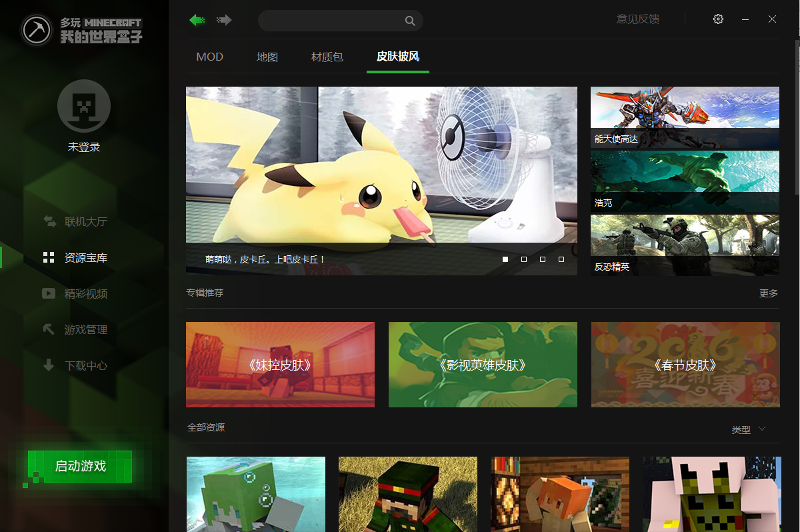The width and height of the screenshot is (800, 532).
Task: Open 意见反馈 feedback page
Action: [x=637, y=19]
